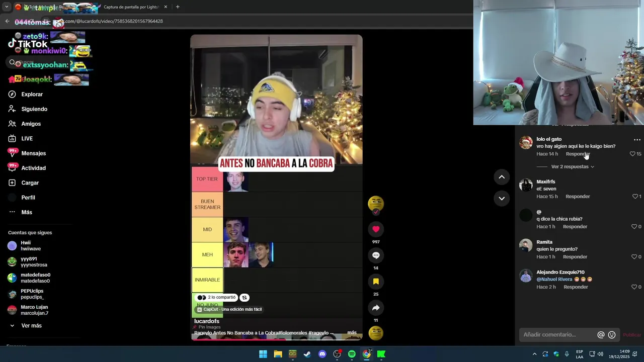Go to previous video arrow
This screenshot has height=362, width=644.
coord(502,176)
